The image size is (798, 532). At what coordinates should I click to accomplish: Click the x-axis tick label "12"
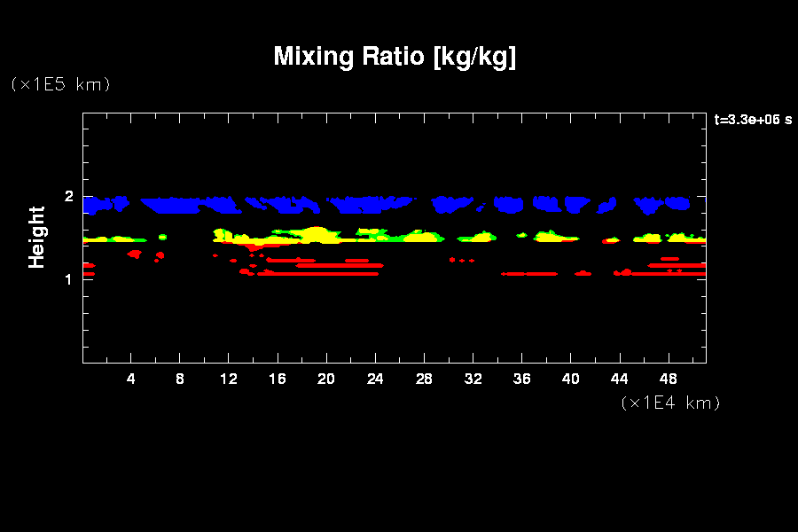point(229,379)
